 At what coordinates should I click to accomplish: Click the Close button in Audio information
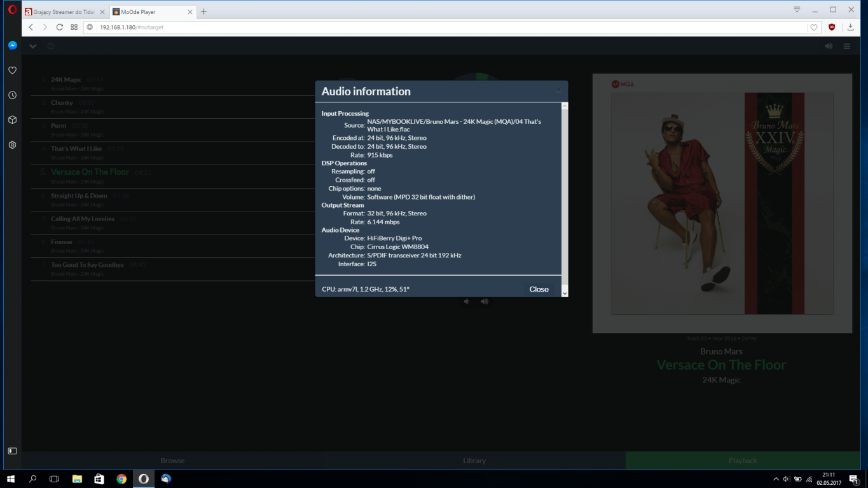[x=539, y=289]
